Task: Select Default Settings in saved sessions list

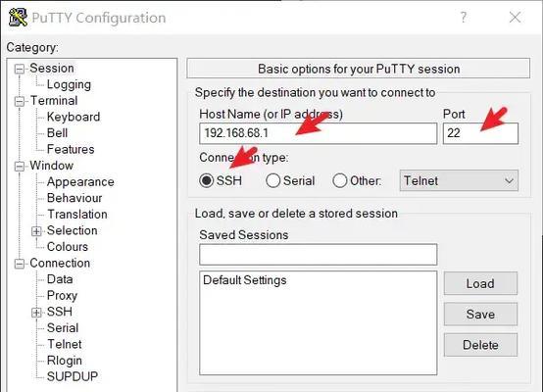Action: [x=244, y=280]
